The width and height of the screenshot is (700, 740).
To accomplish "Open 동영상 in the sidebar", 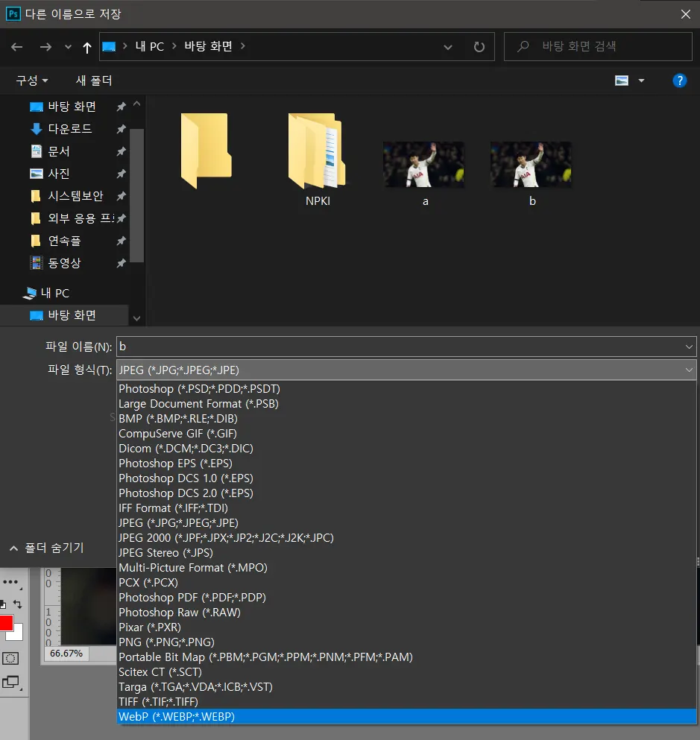I will (x=65, y=263).
